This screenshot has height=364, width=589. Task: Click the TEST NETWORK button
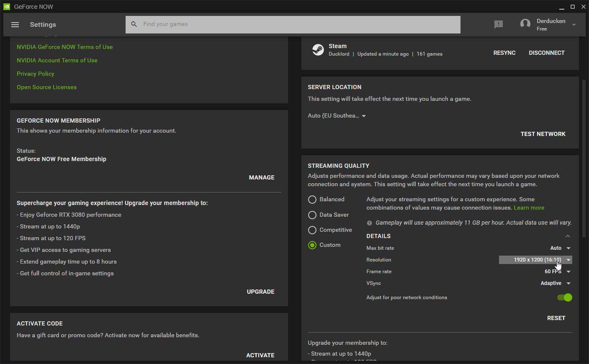543,134
